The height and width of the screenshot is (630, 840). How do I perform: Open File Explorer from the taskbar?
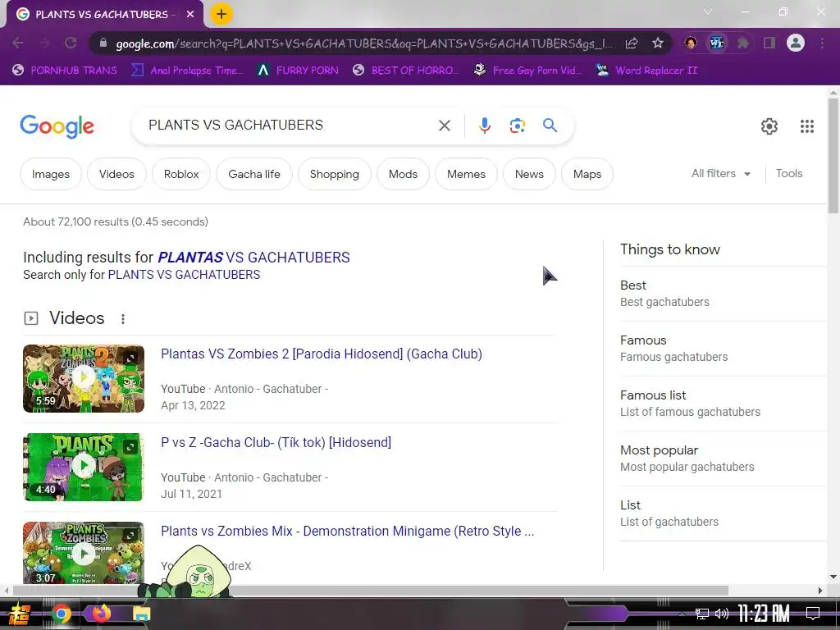click(141, 614)
